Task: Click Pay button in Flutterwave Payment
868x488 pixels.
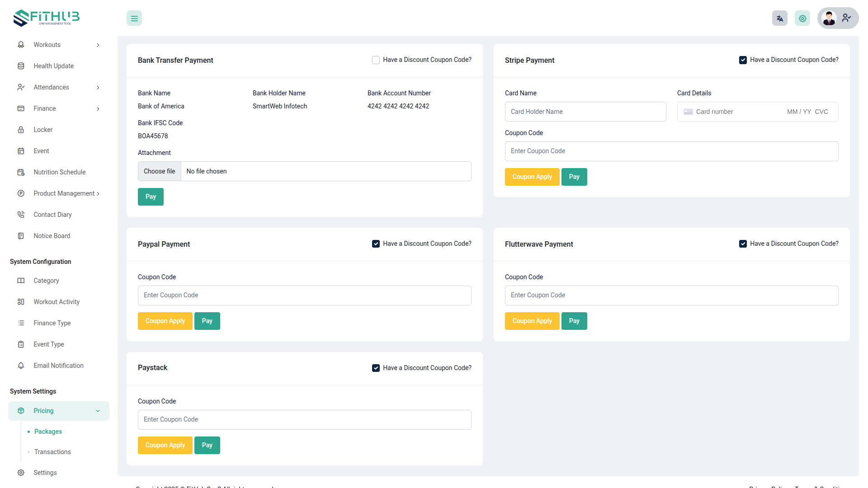Action: [574, 321]
